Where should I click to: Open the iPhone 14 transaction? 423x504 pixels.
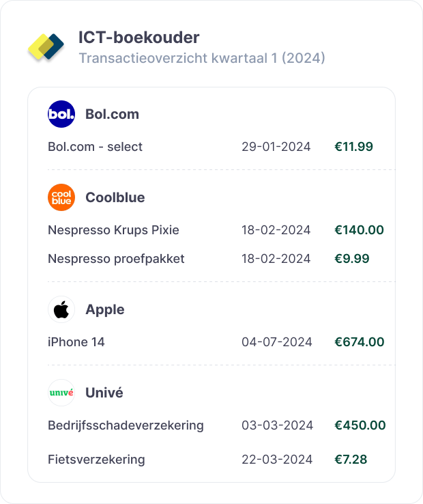[x=76, y=341]
